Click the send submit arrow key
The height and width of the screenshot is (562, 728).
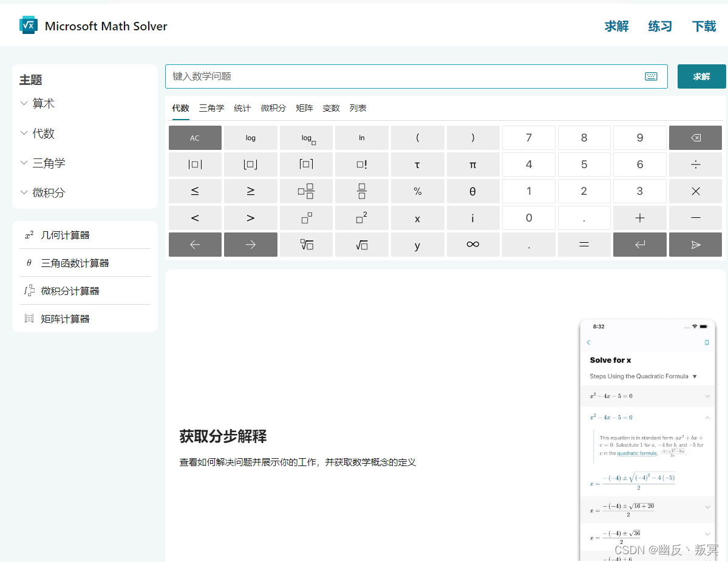[x=695, y=245]
